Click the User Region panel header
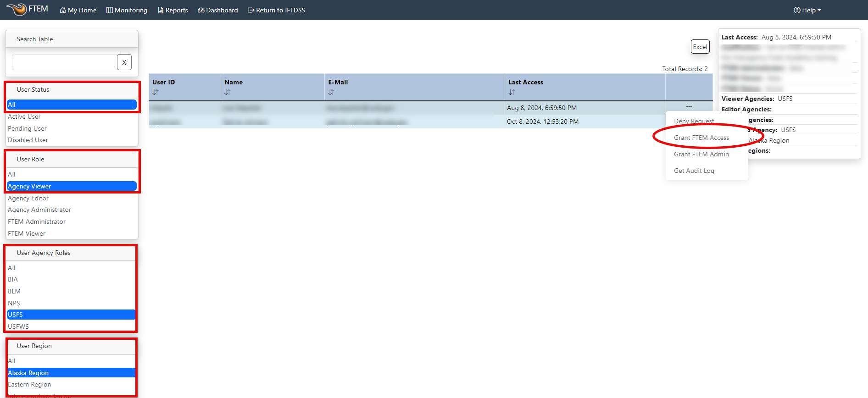 click(x=71, y=346)
